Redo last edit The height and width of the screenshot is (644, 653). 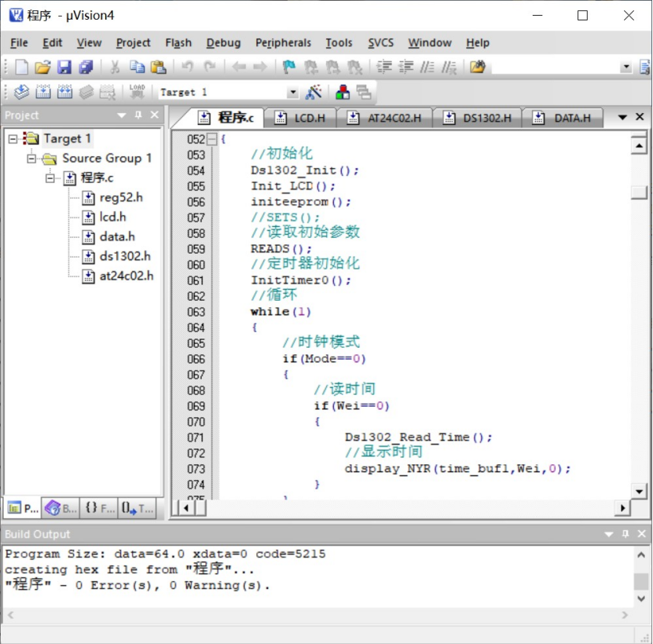point(210,67)
